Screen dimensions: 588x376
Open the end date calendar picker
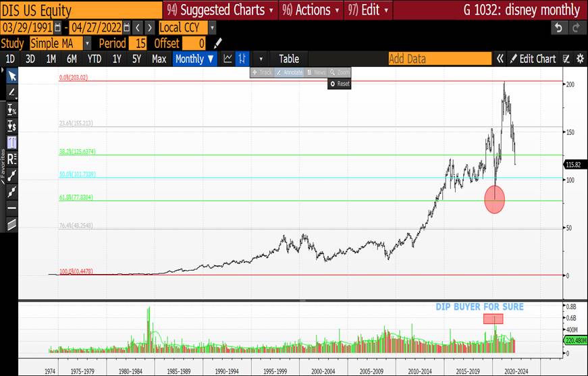click(127, 28)
